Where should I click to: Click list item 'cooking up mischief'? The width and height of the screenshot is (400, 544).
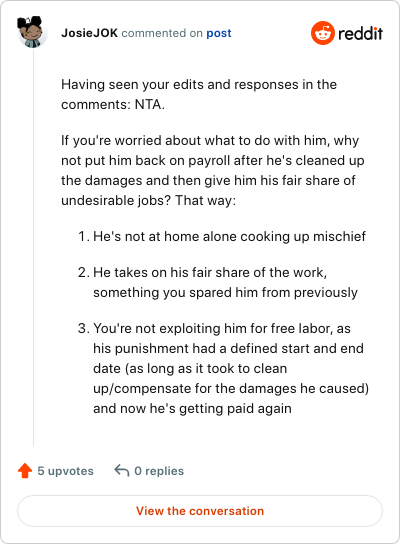pyautogui.click(x=222, y=236)
